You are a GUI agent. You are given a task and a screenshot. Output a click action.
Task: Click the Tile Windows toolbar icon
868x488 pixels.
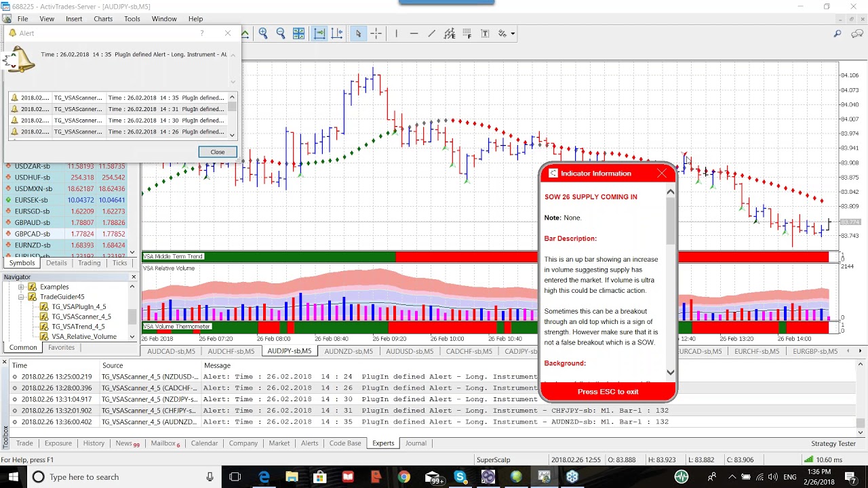298,33
